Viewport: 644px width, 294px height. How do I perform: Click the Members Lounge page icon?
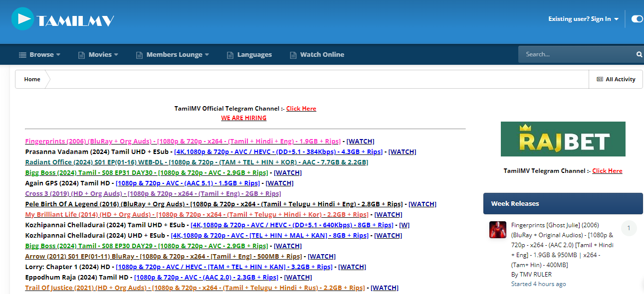pyautogui.click(x=139, y=55)
